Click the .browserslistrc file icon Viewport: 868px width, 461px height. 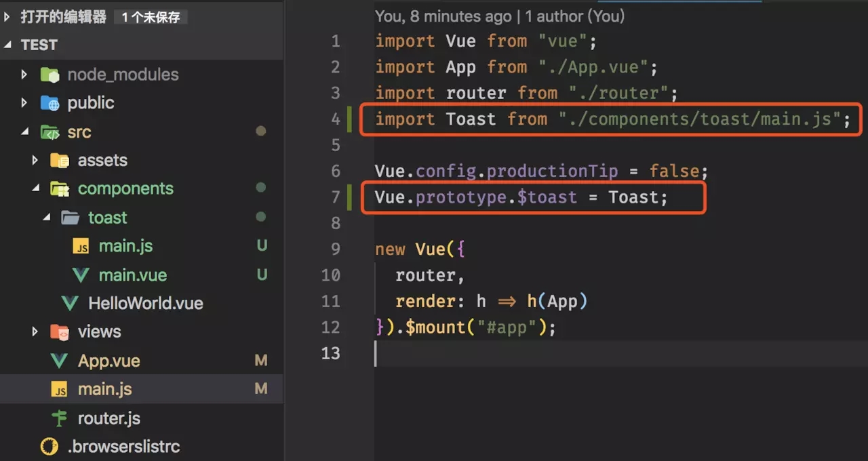point(50,446)
